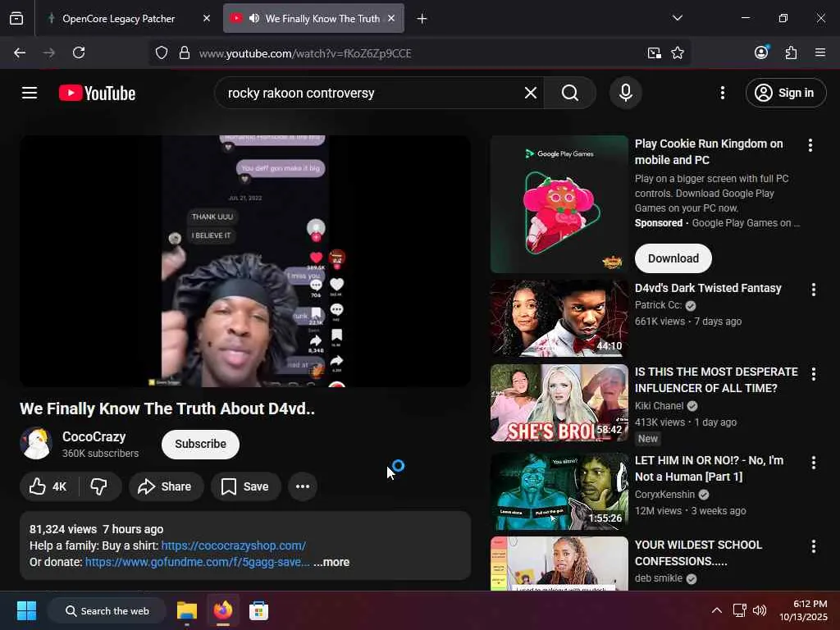Image resolution: width=840 pixels, height=630 pixels.
Task: Bookmark this page with star
Action: point(678,53)
